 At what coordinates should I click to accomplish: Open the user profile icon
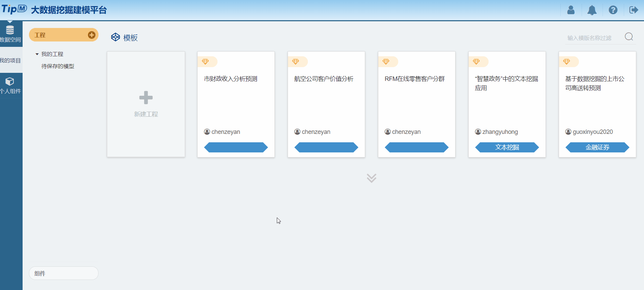point(570,10)
